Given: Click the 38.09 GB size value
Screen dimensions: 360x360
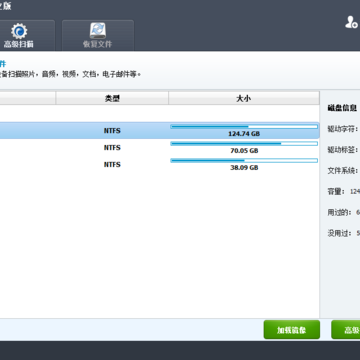Looking at the screenshot, I should coord(244,168).
